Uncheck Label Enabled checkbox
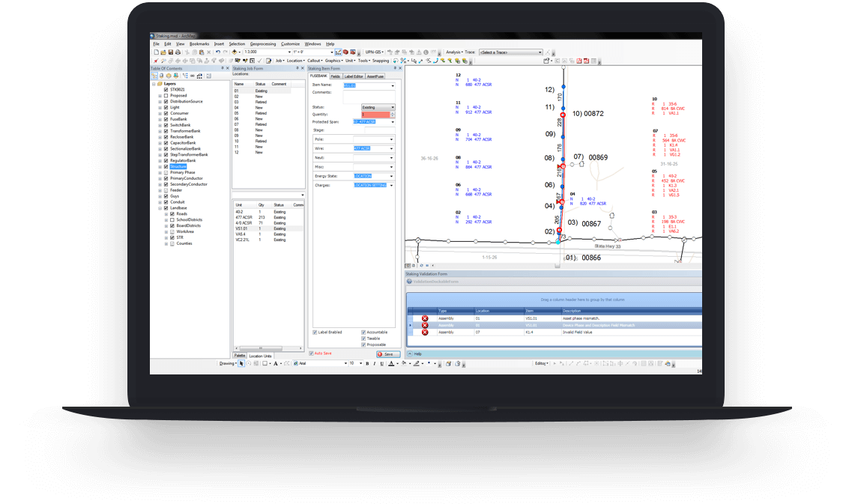 click(x=315, y=332)
